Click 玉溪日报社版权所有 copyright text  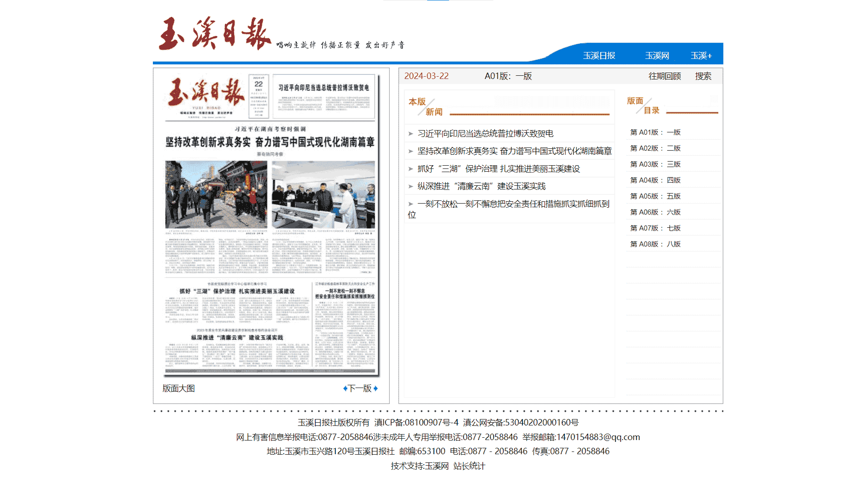point(334,423)
